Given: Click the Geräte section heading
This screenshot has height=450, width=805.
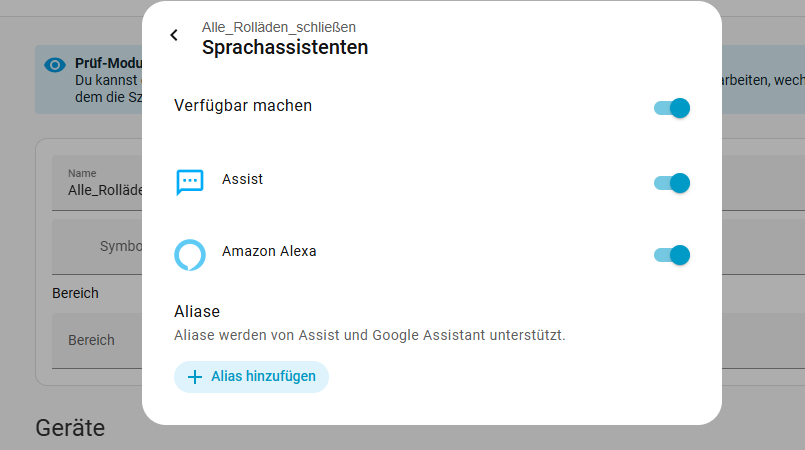Looking at the screenshot, I should pyautogui.click(x=70, y=427).
